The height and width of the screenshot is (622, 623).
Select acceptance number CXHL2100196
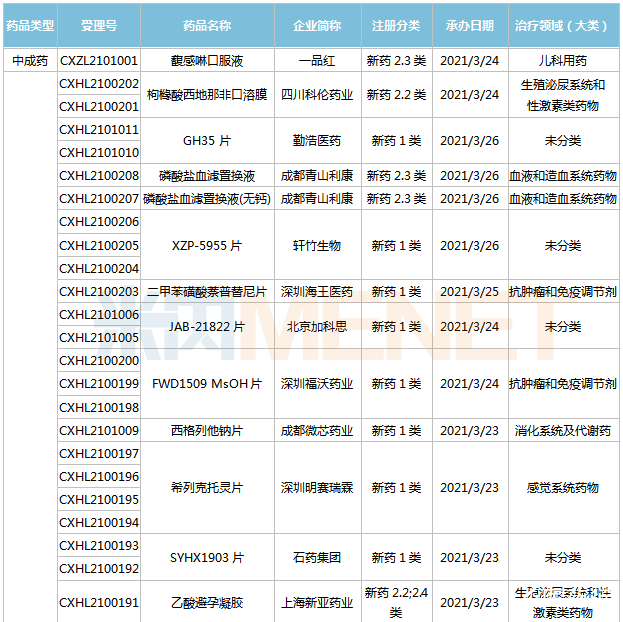coord(99,477)
